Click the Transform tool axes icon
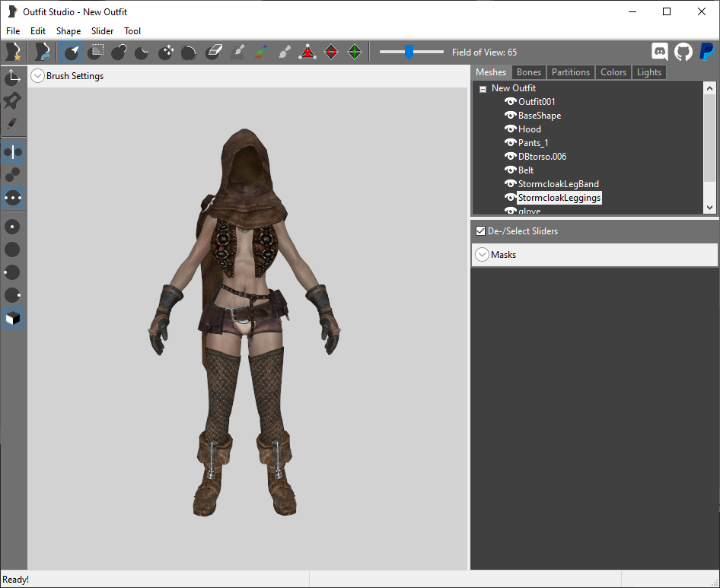Viewport: 720px width, 588px height. click(12, 77)
